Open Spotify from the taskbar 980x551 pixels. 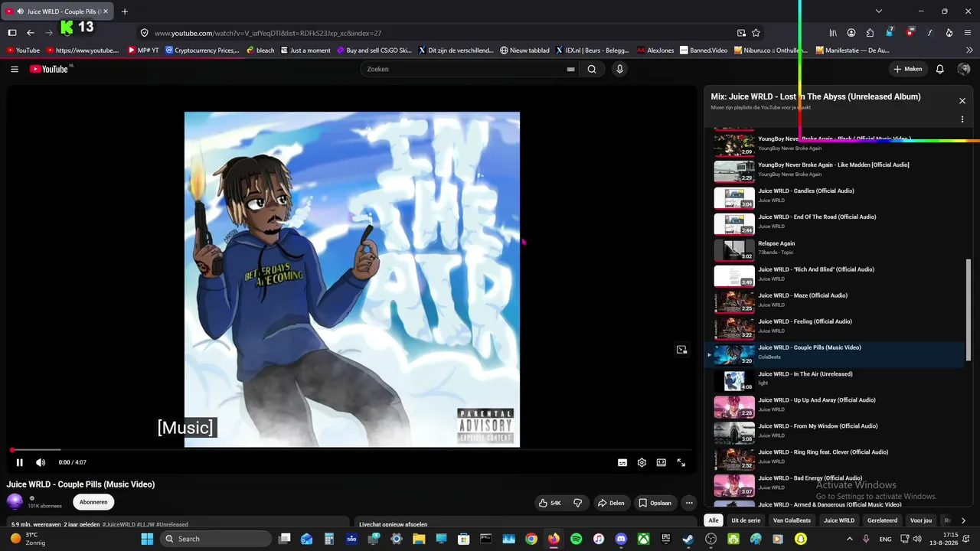pos(576,539)
